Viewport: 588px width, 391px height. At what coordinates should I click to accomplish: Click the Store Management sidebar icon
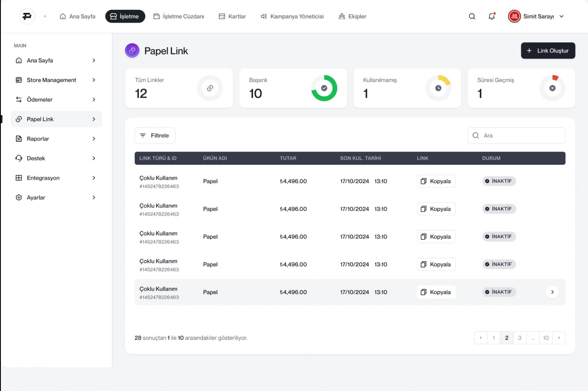tap(19, 80)
